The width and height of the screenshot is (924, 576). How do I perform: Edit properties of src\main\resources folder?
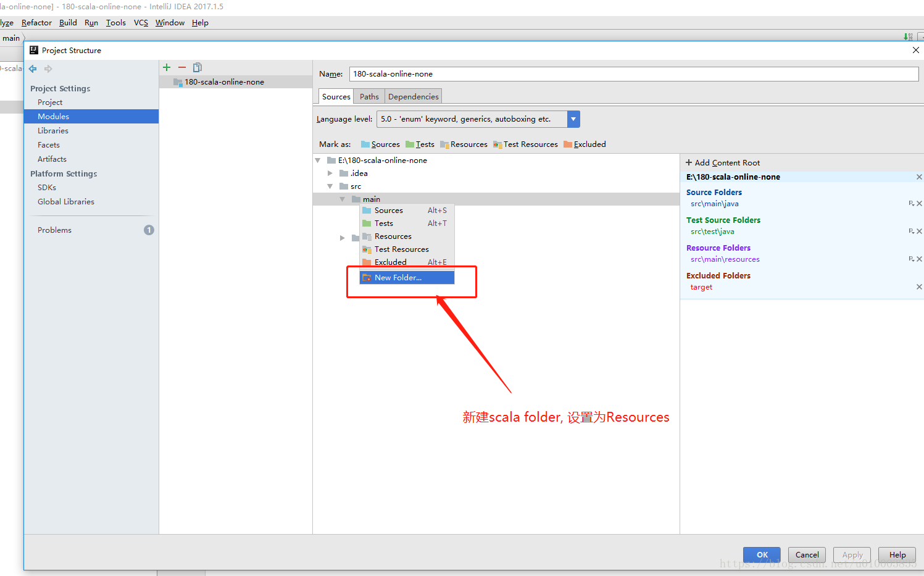911,259
